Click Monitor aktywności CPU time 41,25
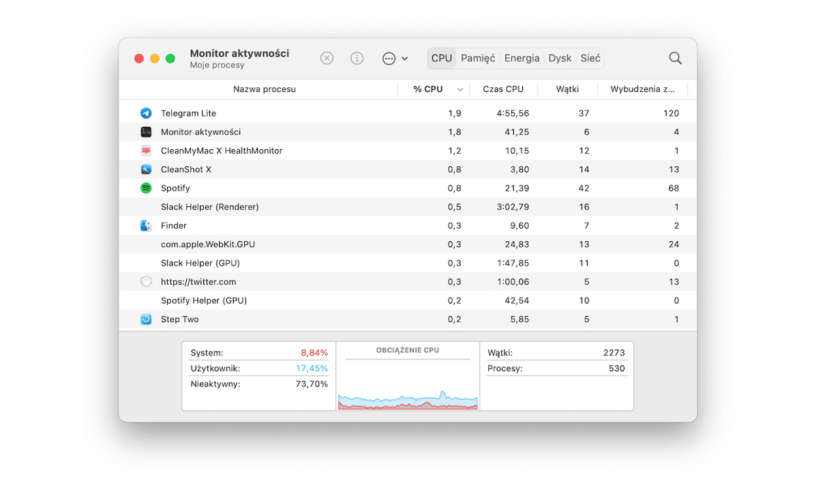The image size is (829, 504). [517, 132]
